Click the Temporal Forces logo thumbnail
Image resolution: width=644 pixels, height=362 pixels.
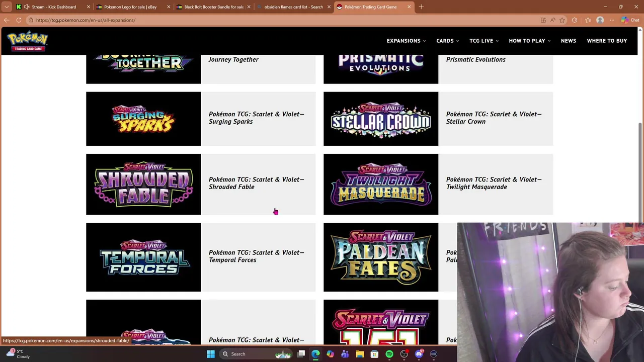(143, 257)
